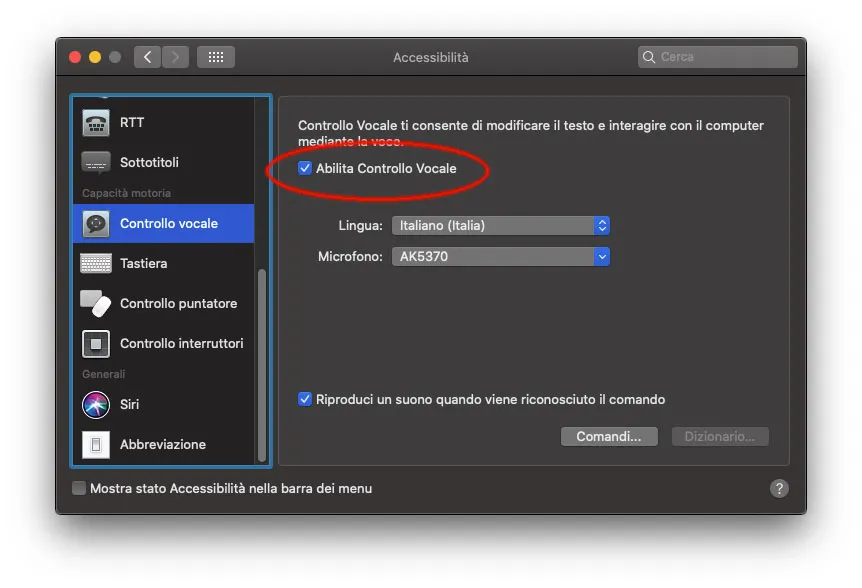
Task: Open Siri settings via the Siri icon
Action: pyautogui.click(x=94, y=404)
